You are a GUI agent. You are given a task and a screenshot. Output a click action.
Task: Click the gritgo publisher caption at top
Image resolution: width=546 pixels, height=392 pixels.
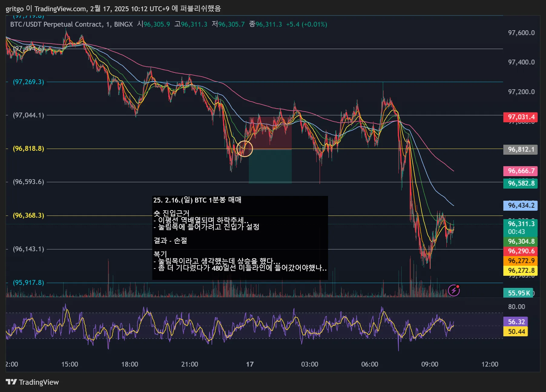[x=113, y=8]
